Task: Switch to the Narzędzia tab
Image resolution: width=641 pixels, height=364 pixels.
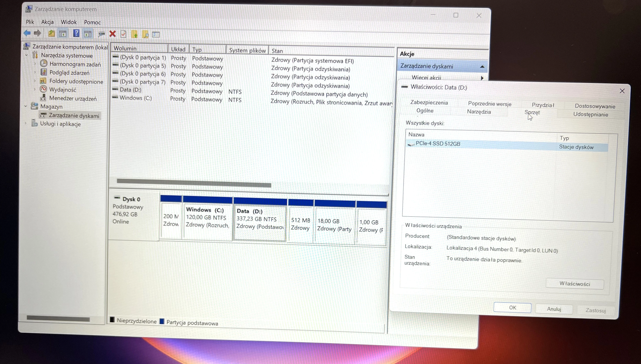Action: (479, 112)
